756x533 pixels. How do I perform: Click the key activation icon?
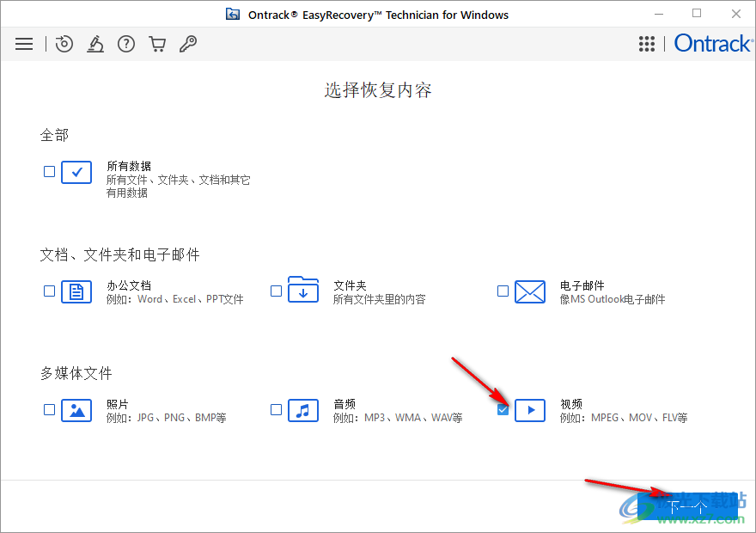click(188, 44)
